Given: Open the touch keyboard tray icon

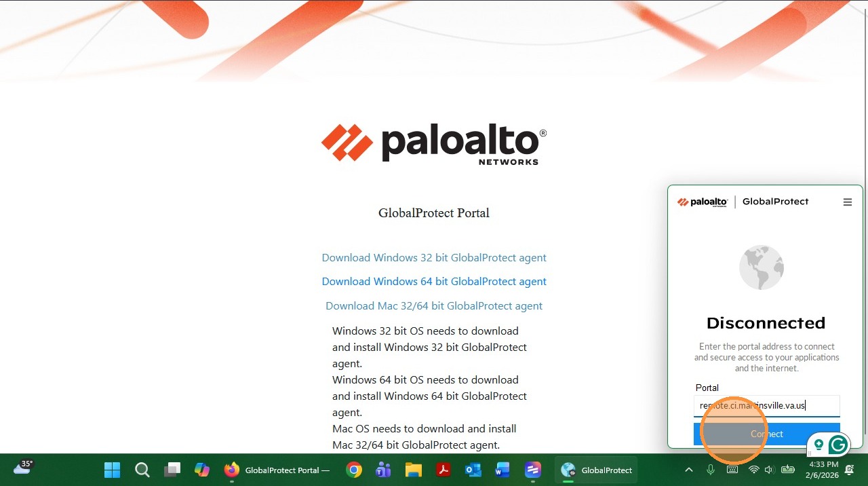Looking at the screenshot, I should pyautogui.click(x=732, y=470).
